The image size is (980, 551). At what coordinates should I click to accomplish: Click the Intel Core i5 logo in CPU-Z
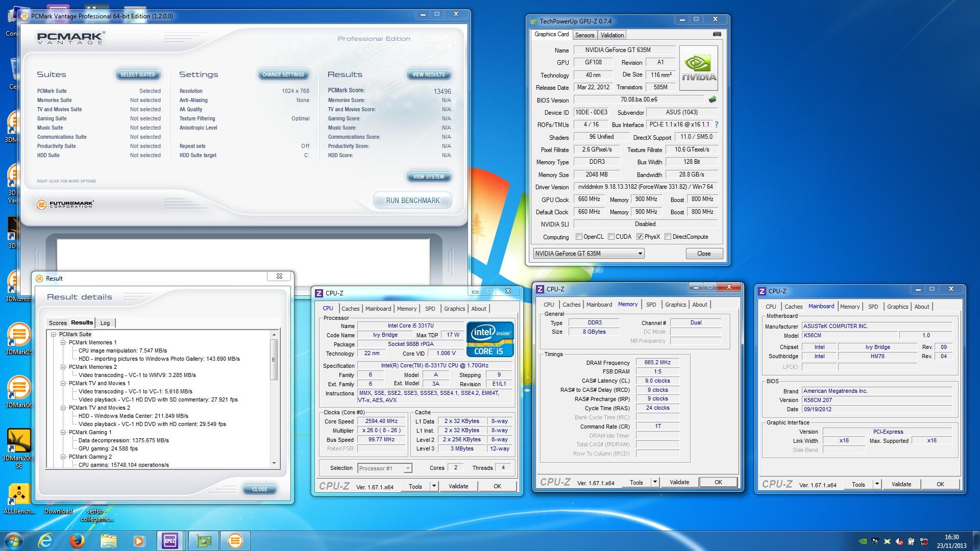point(490,339)
